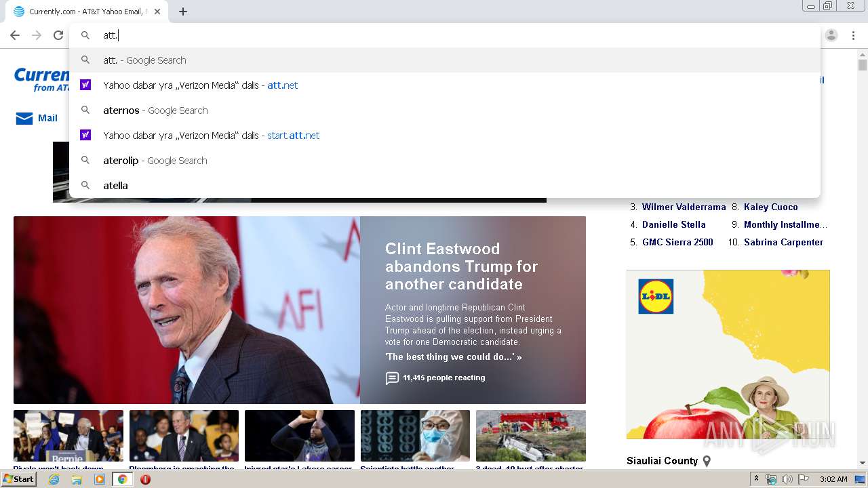
Task: Click the 3:02 AM taskbar clock
Action: (x=833, y=479)
